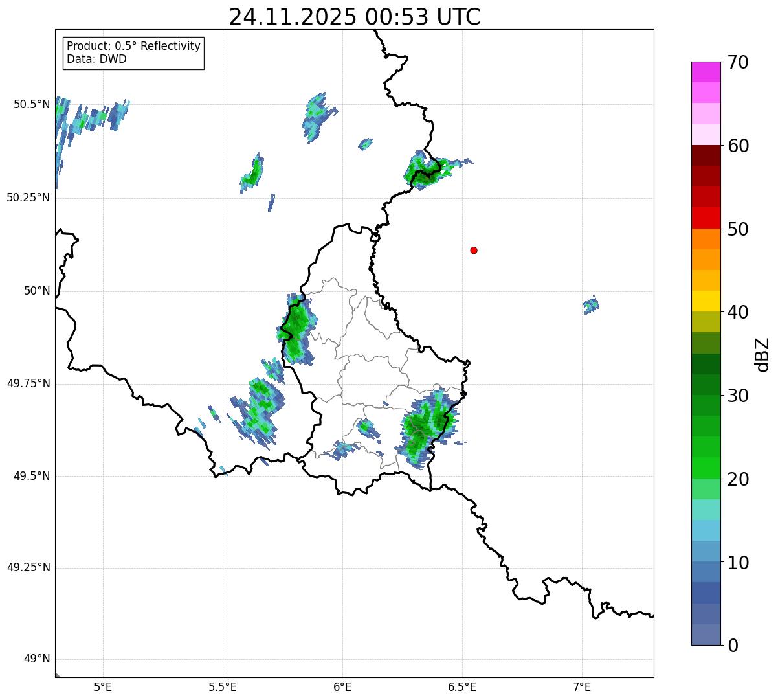The height and width of the screenshot is (700, 778).
Task: Click the 5.5°E longitude label
Action: (x=223, y=686)
